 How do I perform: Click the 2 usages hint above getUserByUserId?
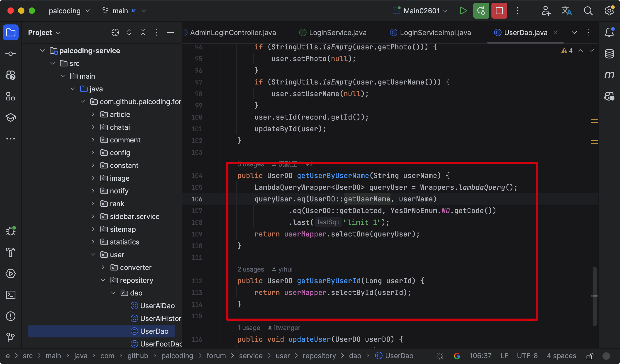pyautogui.click(x=250, y=269)
